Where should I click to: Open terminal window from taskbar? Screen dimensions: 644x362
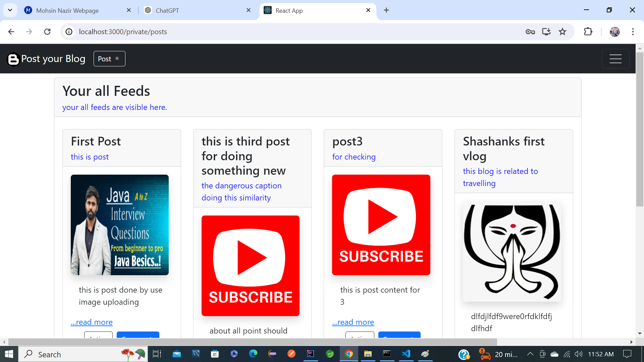tap(387, 354)
